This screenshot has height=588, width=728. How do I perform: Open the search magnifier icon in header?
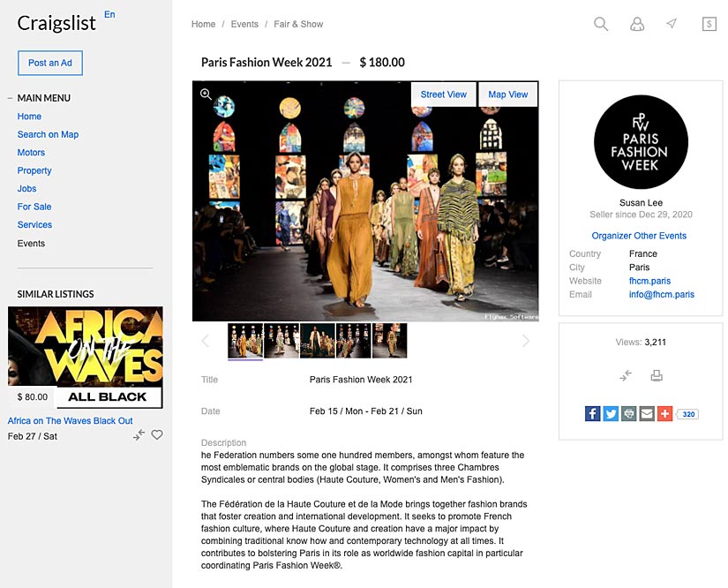(x=601, y=24)
